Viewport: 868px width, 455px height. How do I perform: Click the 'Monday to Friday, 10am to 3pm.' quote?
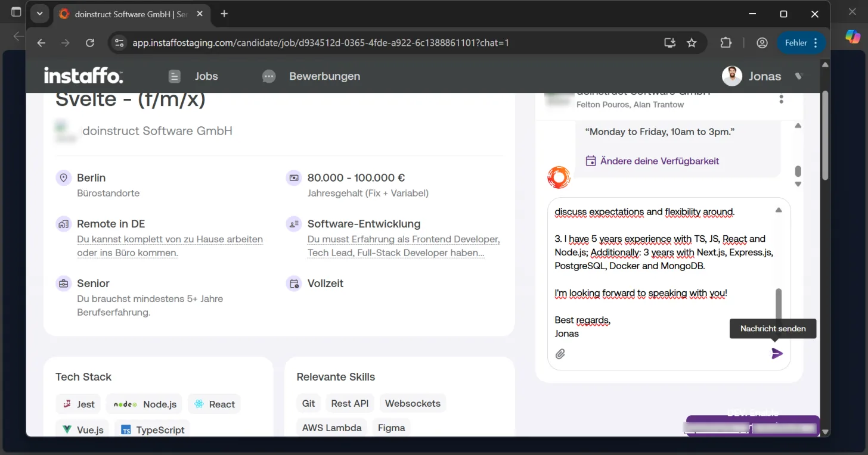pos(660,132)
